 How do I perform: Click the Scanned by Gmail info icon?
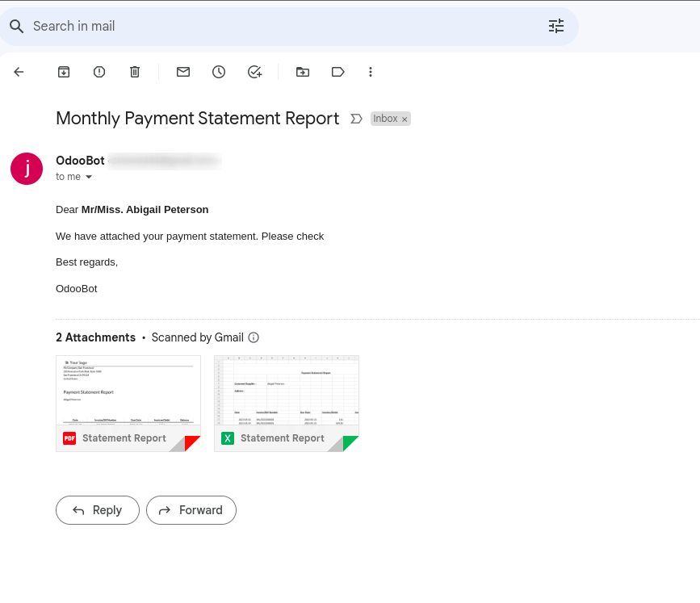point(254,337)
